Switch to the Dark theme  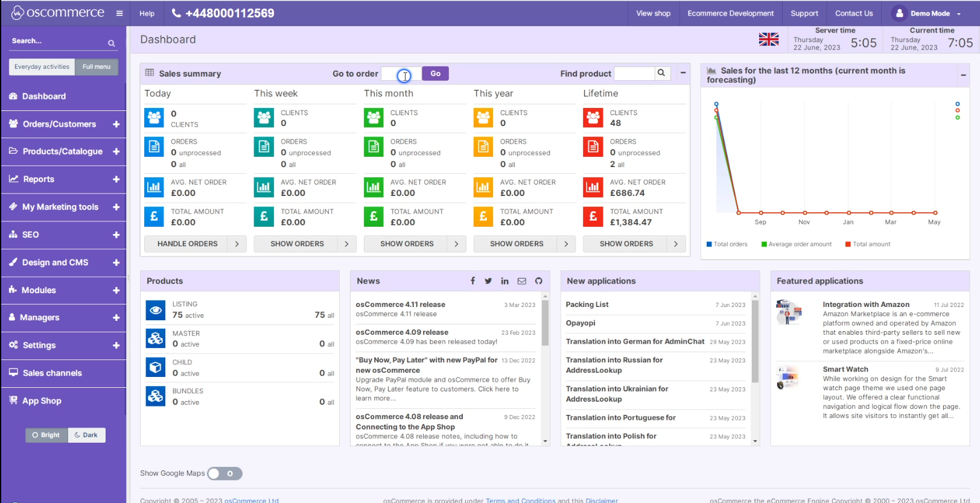[87, 435]
